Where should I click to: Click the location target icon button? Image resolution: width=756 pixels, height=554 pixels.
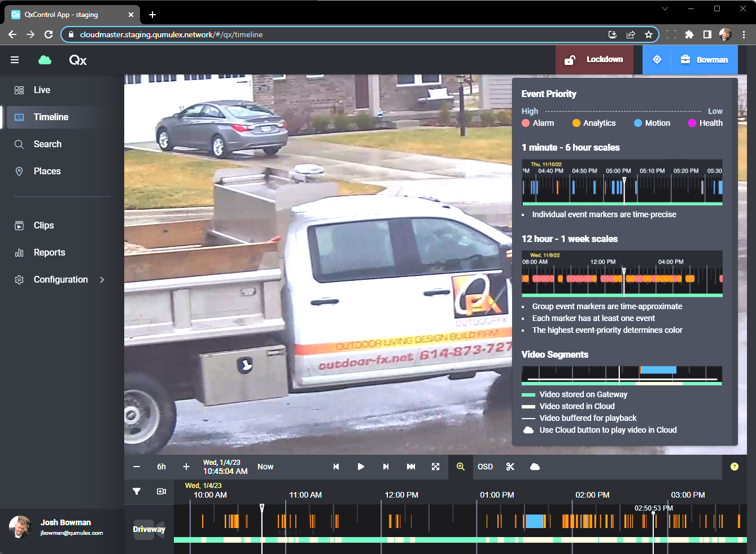point(657,60)
